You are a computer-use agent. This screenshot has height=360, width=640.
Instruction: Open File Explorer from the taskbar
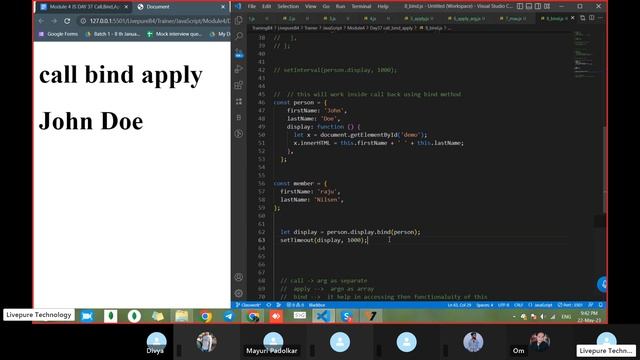click(182, 316)
